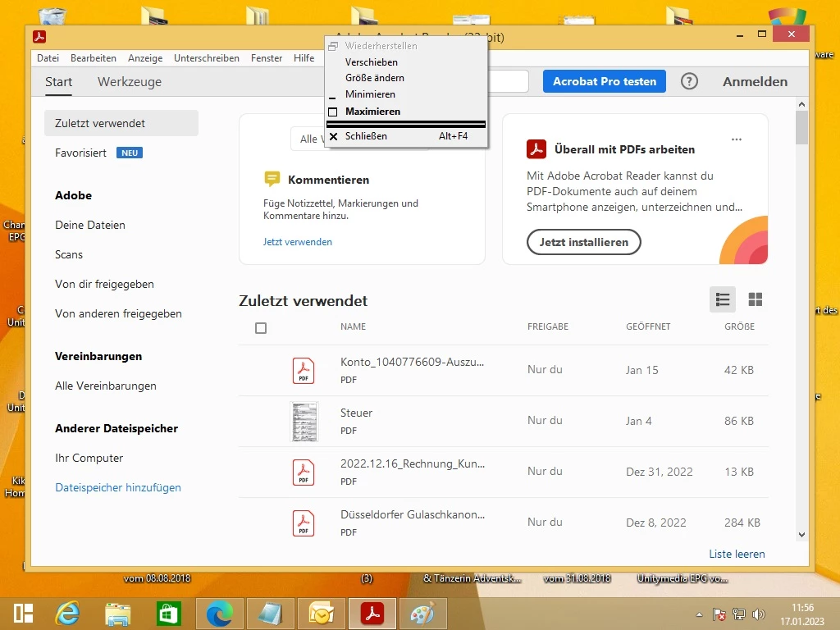Click the Kommentieren note icon
Viewport: 840px width, 630px height.
point(272,178)
